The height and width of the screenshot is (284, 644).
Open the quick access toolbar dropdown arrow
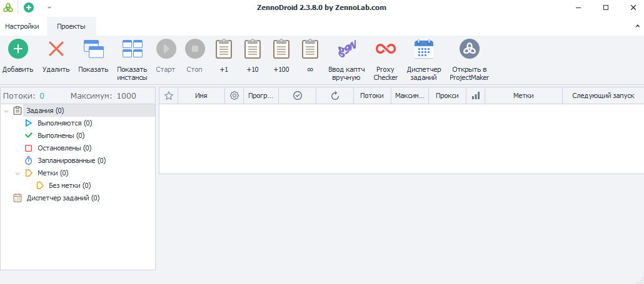[x=49, y=8]
